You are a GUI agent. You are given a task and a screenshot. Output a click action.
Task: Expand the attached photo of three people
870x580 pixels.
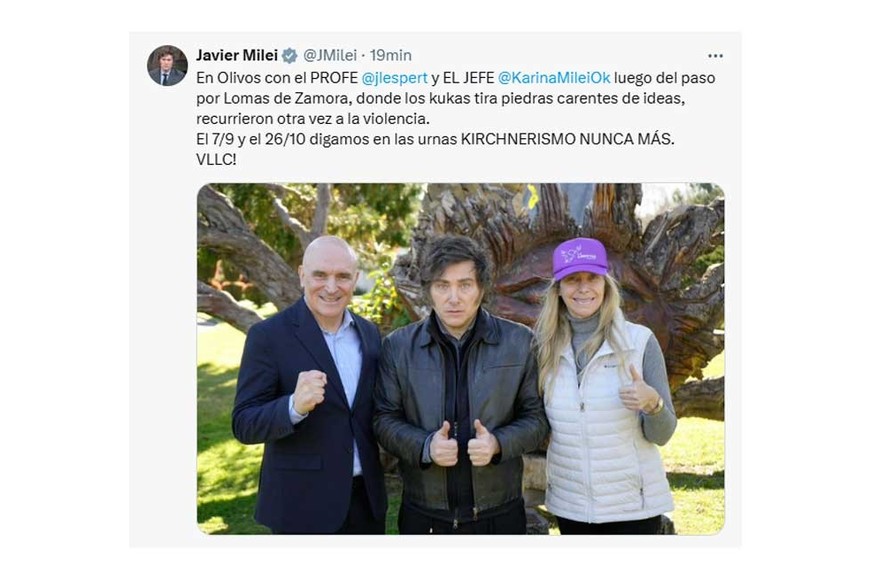point(461,359)
